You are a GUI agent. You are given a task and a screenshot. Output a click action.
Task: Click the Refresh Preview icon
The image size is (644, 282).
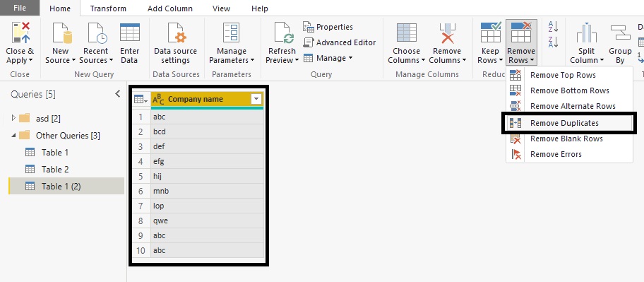point(284,33)
